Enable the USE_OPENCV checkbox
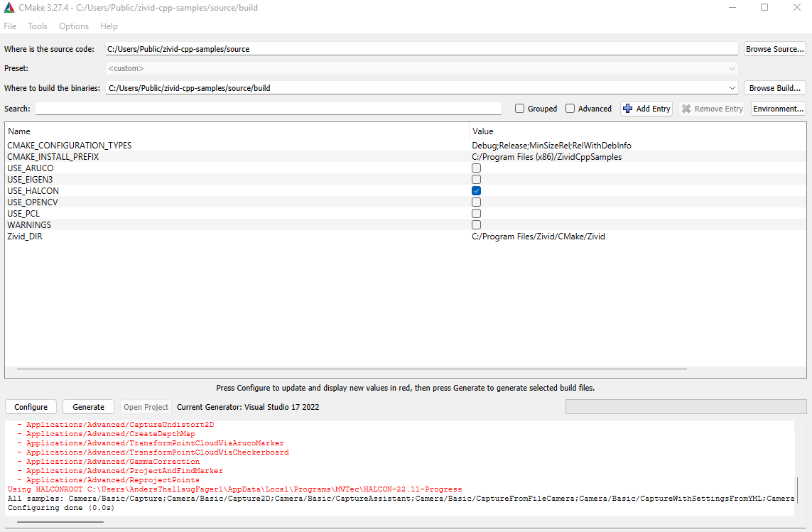 (x=476, y=202)
